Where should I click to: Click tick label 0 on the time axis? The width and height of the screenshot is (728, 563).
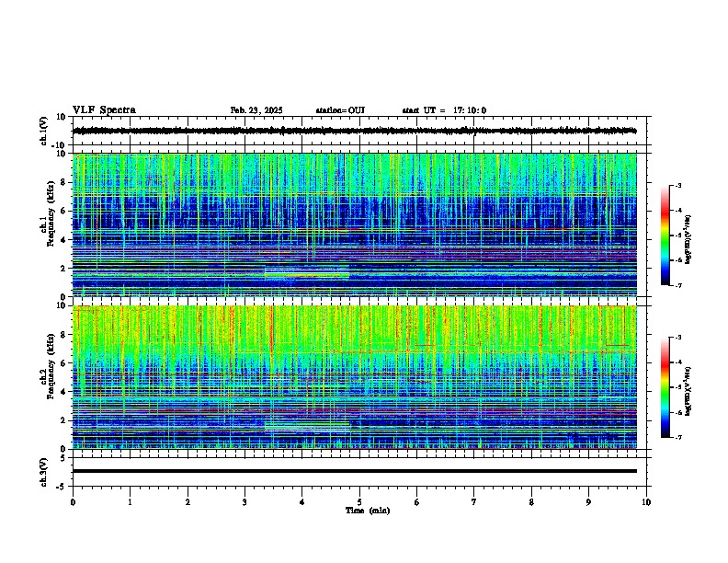pyautogui.click(x=73, y=502)
